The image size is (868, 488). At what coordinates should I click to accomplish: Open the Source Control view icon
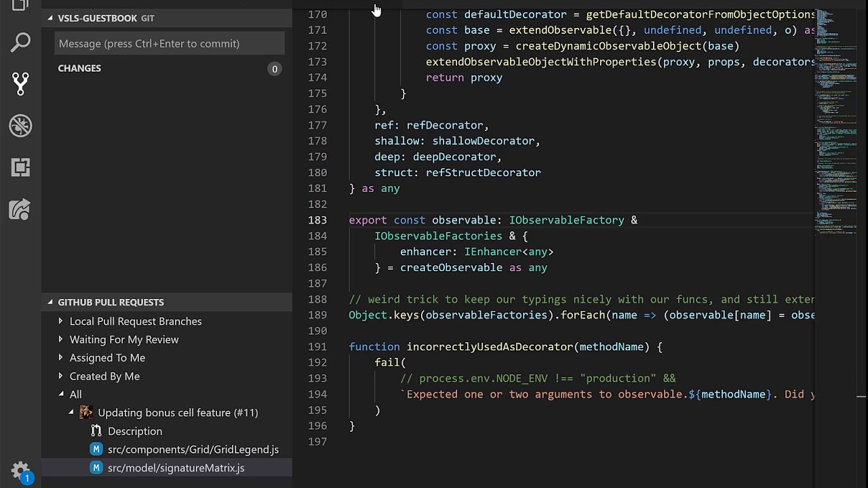20,83
